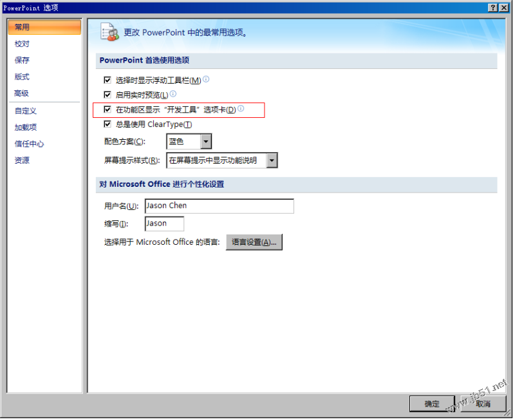Screen dimensions: 515x420
Task: Confirm with the 确定 button
Action: [433, 405]
